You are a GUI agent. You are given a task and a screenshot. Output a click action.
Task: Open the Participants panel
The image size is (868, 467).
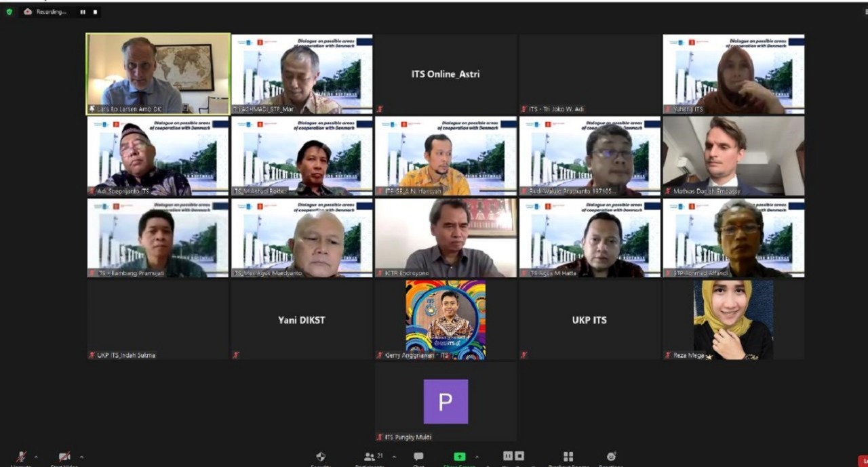(370, 458)
